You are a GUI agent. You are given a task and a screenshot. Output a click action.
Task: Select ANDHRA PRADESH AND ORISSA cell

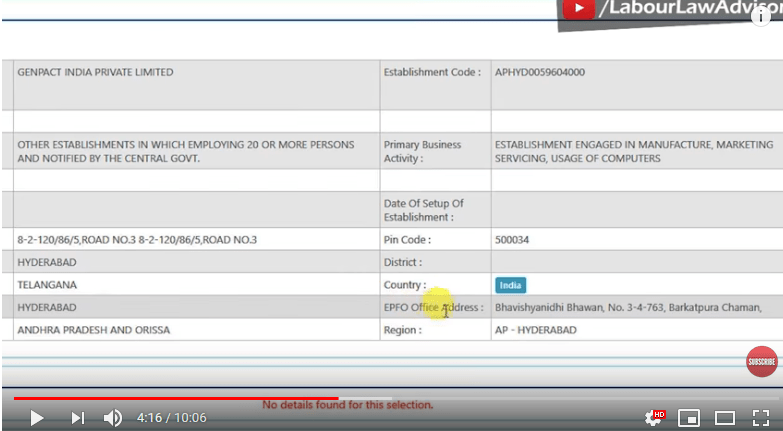[x=93, y=330]
